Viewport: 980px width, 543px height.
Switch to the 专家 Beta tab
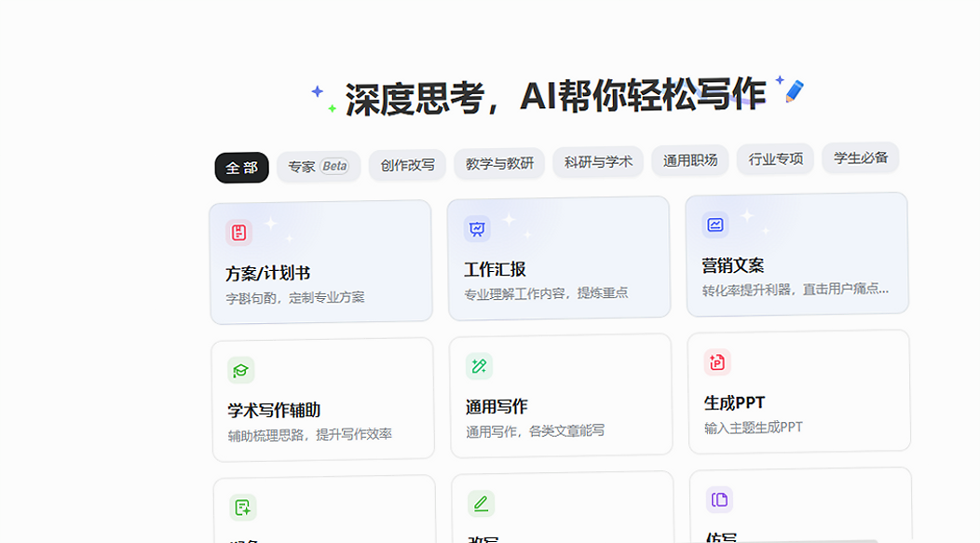pyautogui.click(x=319, y=166)
